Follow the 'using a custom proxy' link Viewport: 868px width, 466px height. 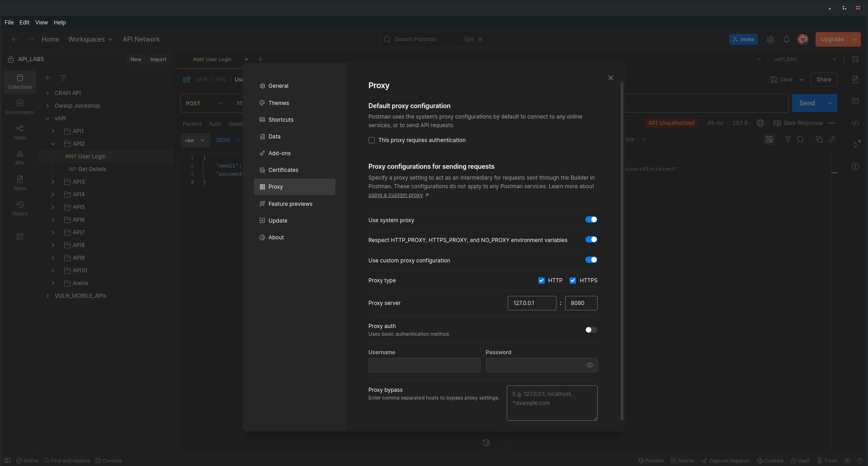396,195
